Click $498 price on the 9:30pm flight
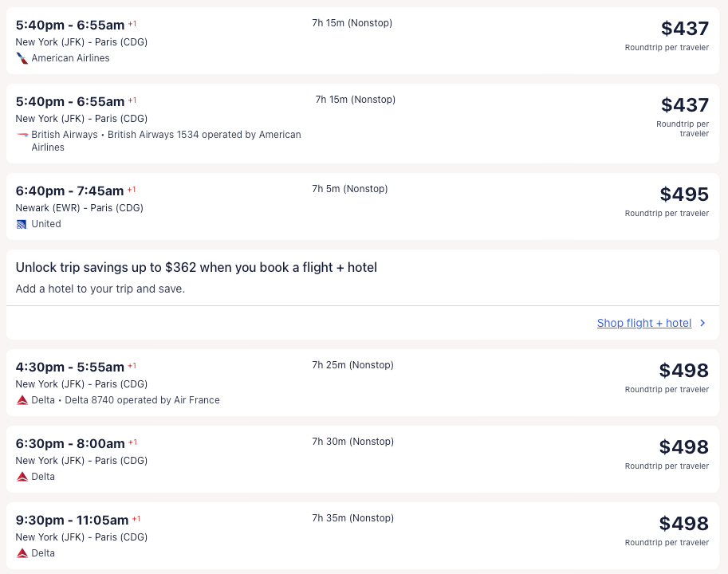The height and width of the screenshot is (574, 728). point(683,524)
